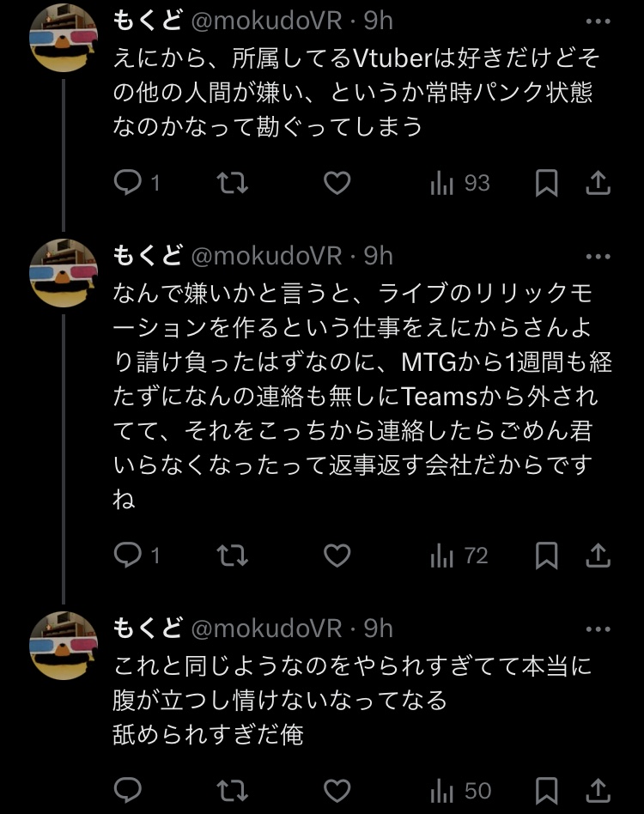Like the last tweet with 50 views
Image resolution: width=644 pixels, height=814 pixels.
click(x=337, y=790)
